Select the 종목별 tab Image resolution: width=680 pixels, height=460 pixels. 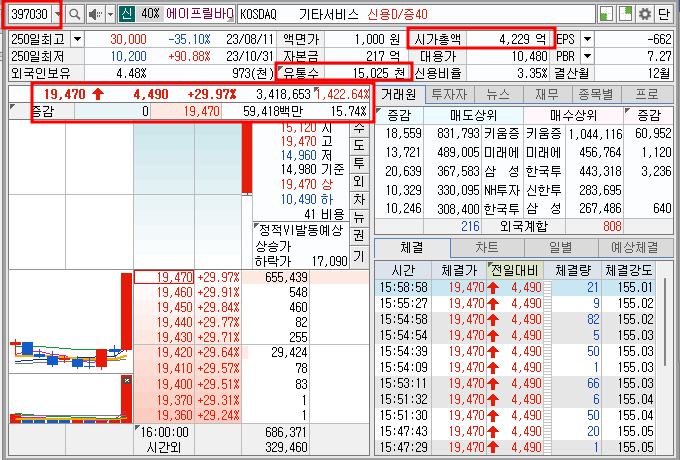click(596, 94)
